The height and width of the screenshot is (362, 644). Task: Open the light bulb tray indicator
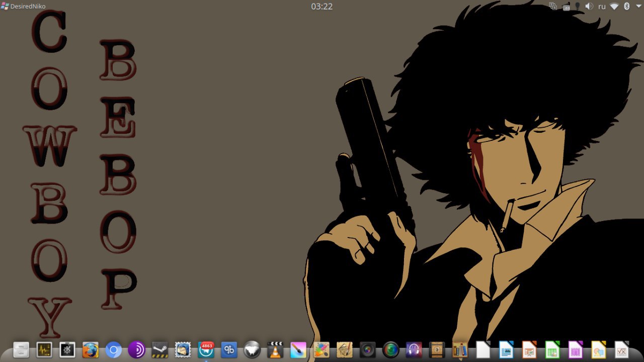(578, 7)
